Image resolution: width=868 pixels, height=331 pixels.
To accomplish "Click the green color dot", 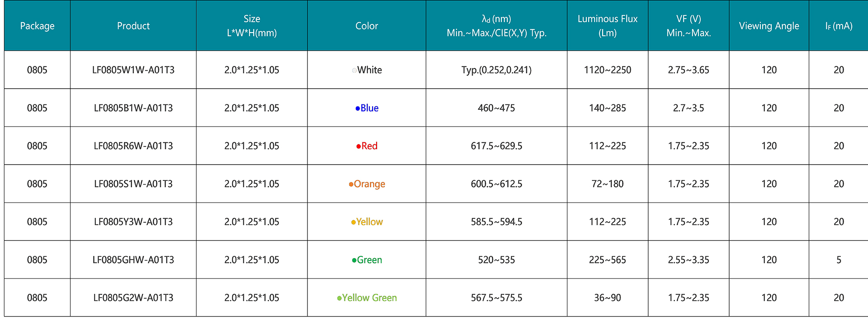I will (354, 260).
